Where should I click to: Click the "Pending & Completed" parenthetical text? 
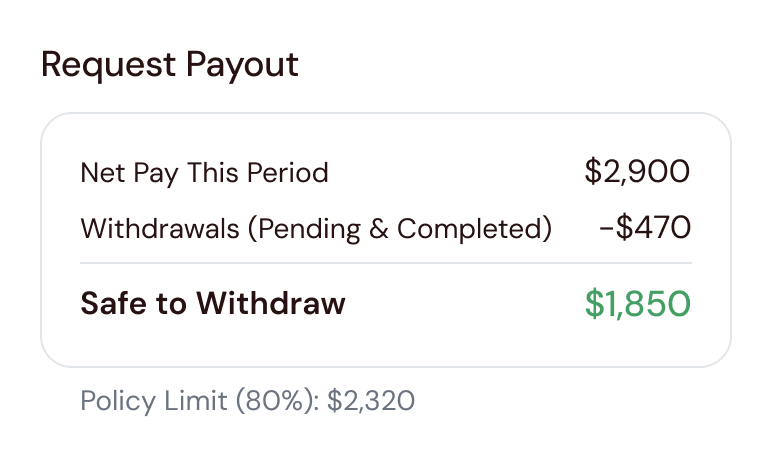pos(400,228)
